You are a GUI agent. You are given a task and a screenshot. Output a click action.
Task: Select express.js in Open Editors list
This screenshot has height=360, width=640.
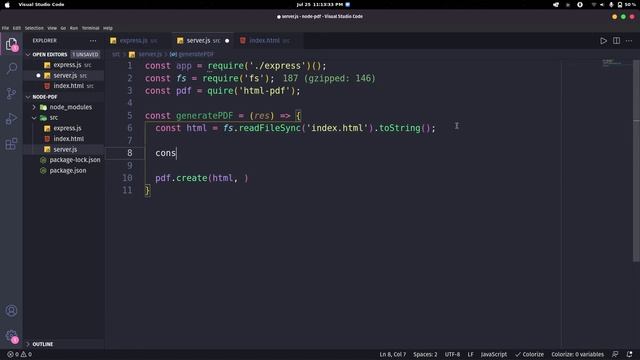[67, 65]
